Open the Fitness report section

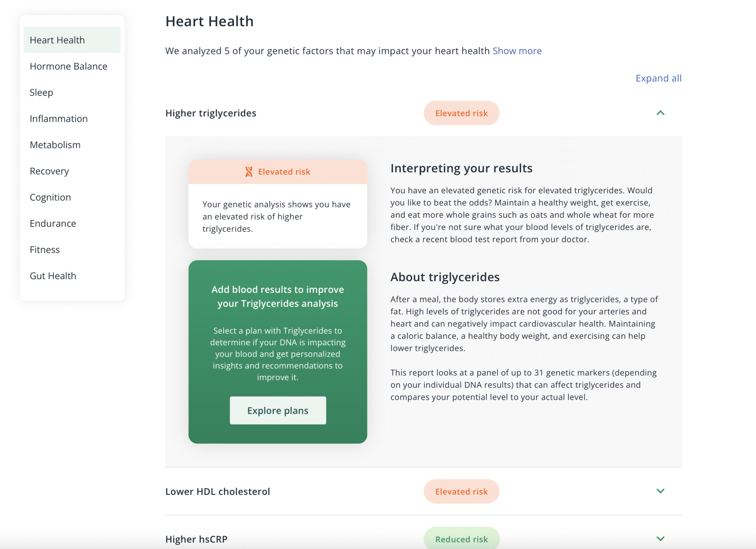[44, 249]
